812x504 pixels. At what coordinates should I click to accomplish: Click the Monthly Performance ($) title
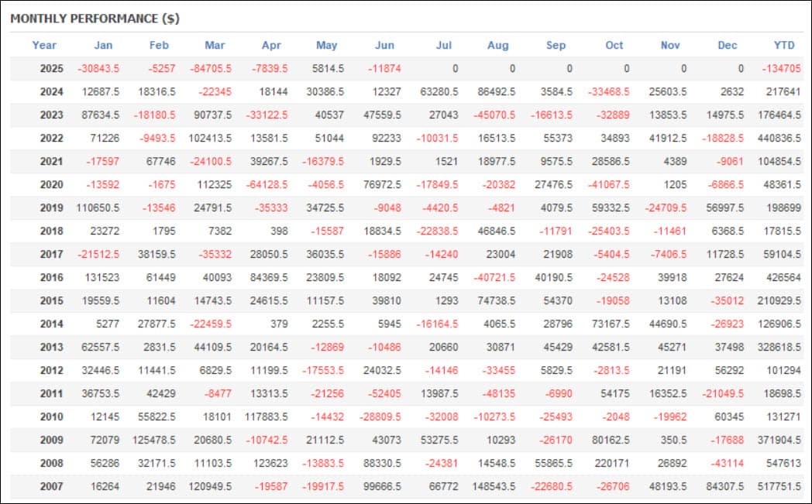(x=95, y=19)
